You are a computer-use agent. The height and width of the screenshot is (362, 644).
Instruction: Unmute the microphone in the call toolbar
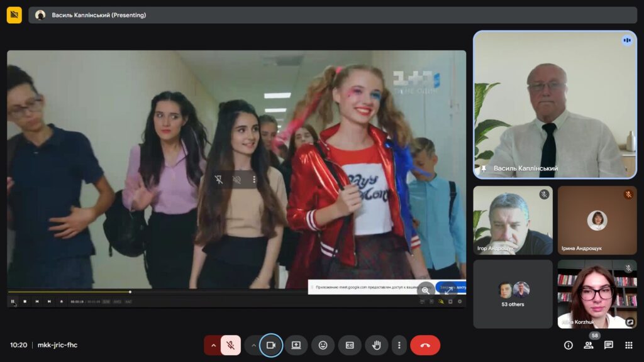click(231, 345)
